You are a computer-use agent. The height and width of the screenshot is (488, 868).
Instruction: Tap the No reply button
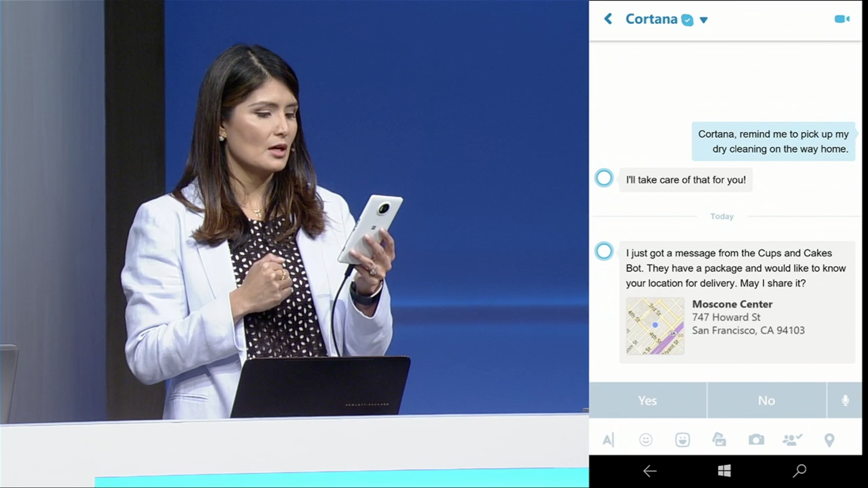[766, 400]
